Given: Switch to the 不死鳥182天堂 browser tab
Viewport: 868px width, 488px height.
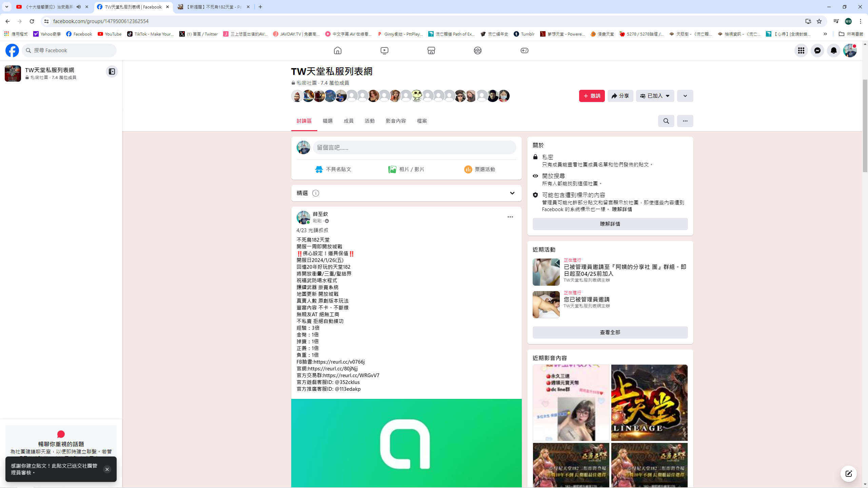Looking at the screenshot, I should tap(214, 7).
